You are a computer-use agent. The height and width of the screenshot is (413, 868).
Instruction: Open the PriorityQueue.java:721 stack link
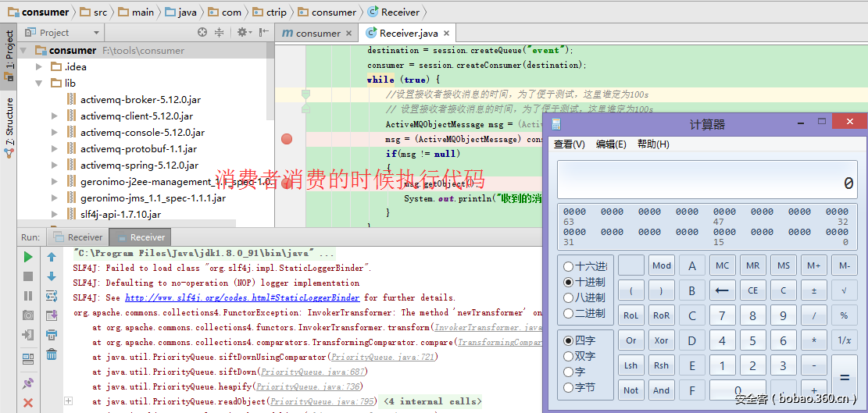tap(382, 357)
